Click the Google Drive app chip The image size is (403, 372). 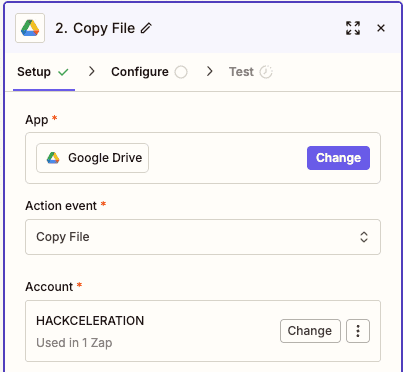click(x=92, y=158)
